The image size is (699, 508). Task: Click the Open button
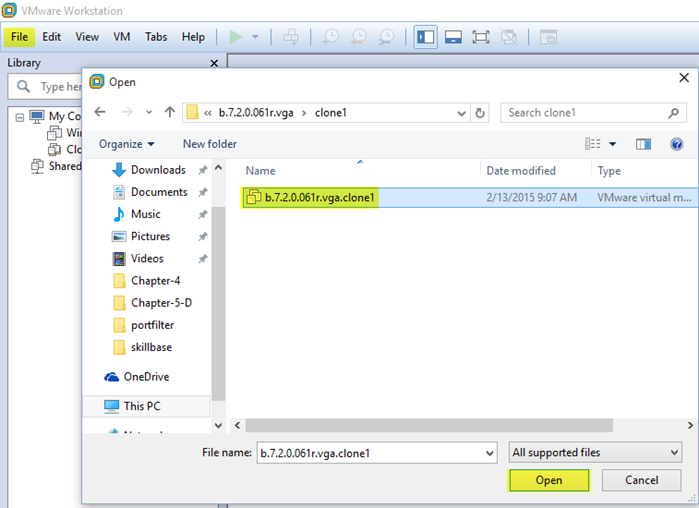[549, 480]
